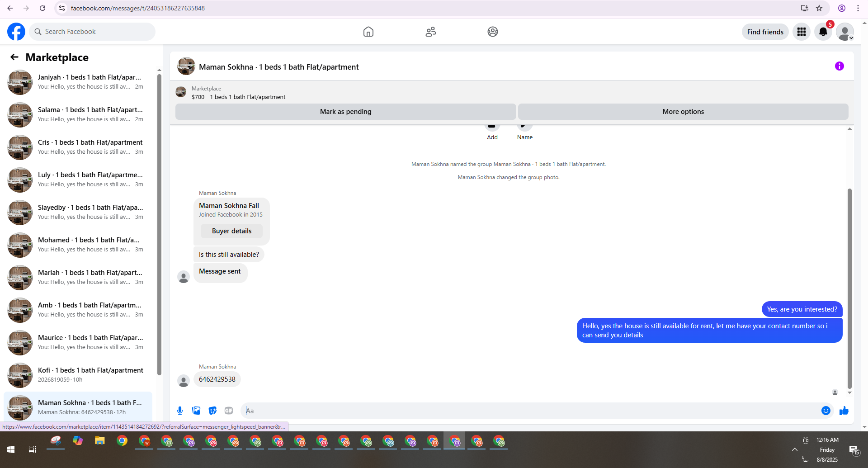The image size is (868, 468).
Task: Open the Friends icon in top navigation
Action: (431, 32)
